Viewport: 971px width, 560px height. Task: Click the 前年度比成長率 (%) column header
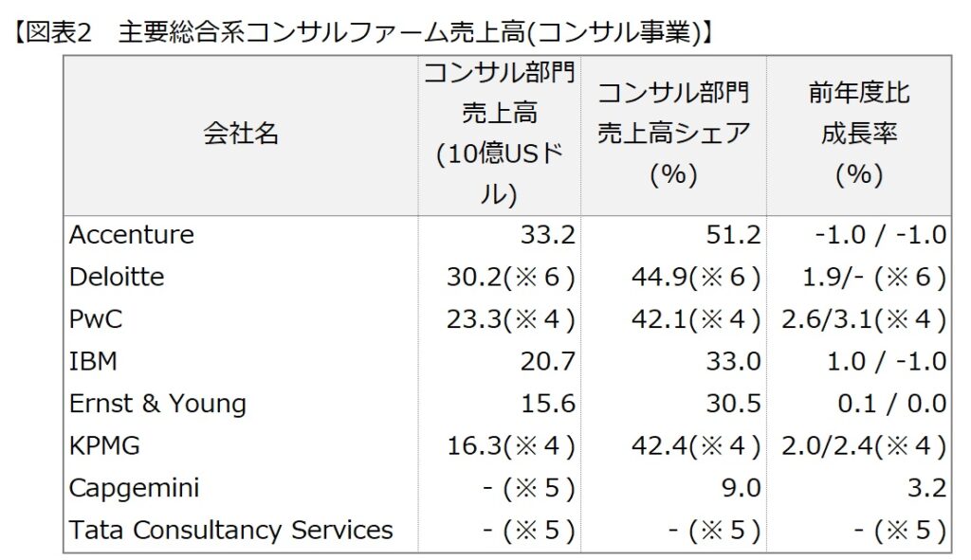click(x=859, y=134)
